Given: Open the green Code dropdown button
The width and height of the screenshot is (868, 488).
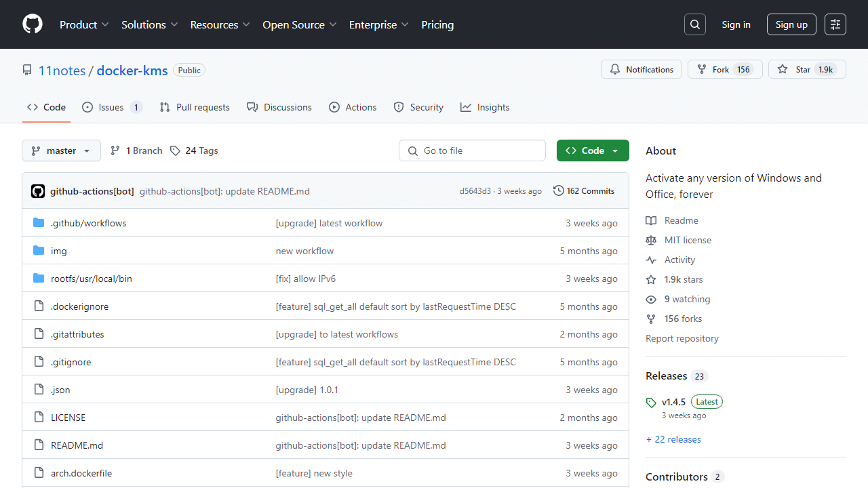Looking at the screenshot, I should [593, 150].
